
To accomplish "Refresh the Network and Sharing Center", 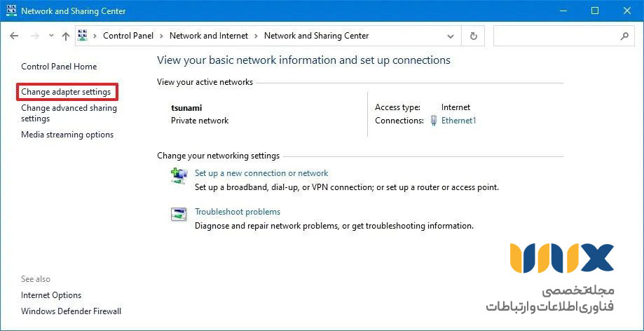I will (x=474, y=36).
